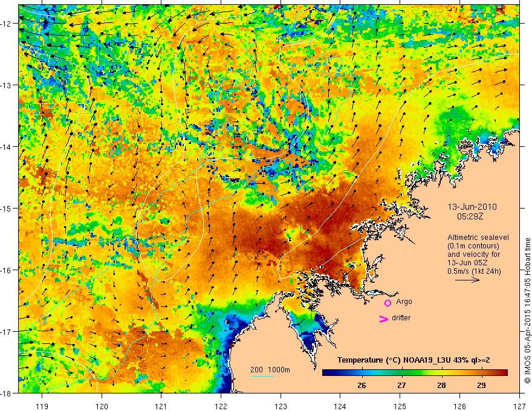Click the longitude 123 axis label

point(281,406)
